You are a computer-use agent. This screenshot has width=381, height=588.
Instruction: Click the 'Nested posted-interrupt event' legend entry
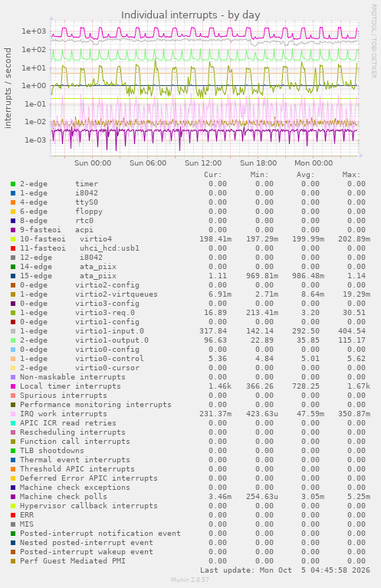click(x=87, y=542)
